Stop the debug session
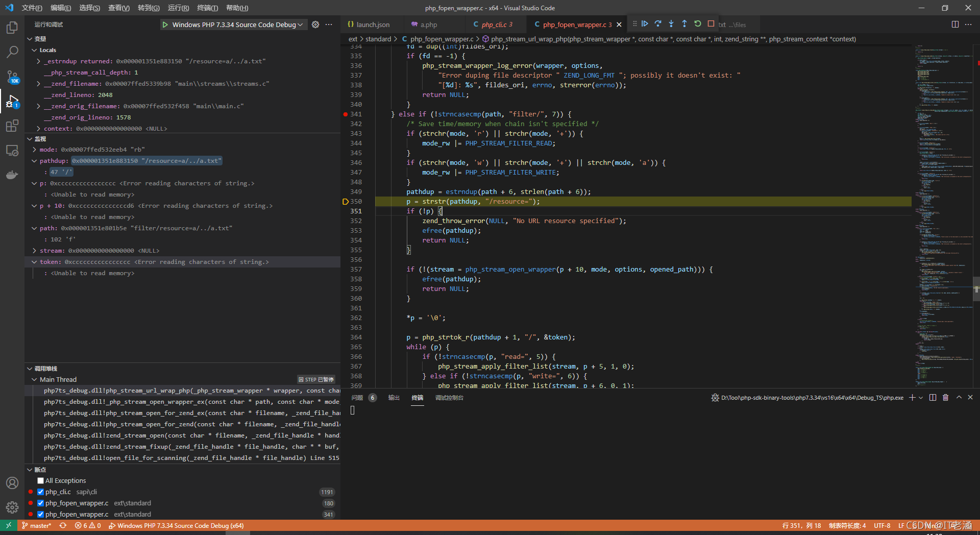This screenshot has height=535, width=980. coord(711,24)
